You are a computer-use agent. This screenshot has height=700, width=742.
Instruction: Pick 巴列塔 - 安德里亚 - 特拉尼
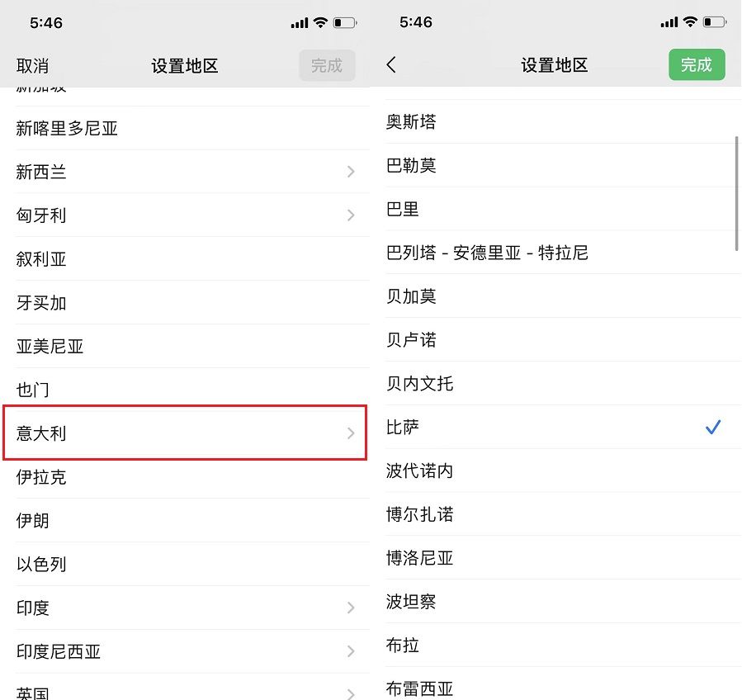click(487, 253)
